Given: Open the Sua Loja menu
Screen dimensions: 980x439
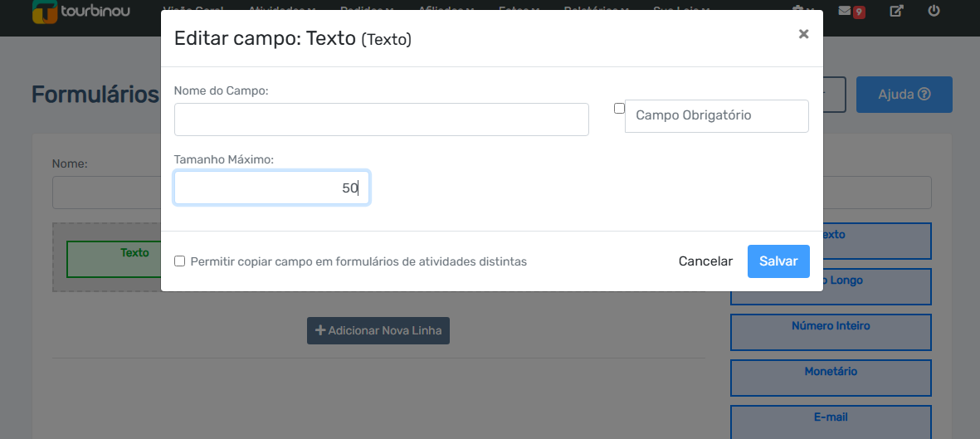Looking at the screenshot, I should tap(681, 9).
